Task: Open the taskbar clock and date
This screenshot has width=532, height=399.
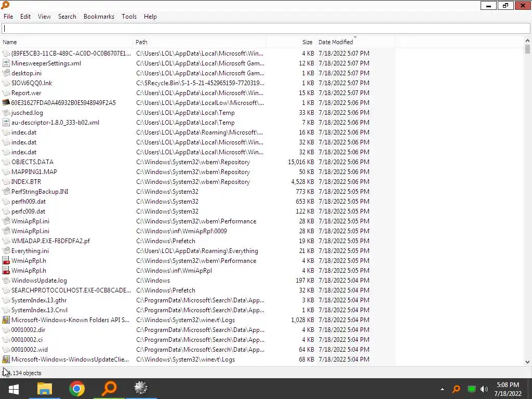Action: pyautogui.click(x=508, y=389)
